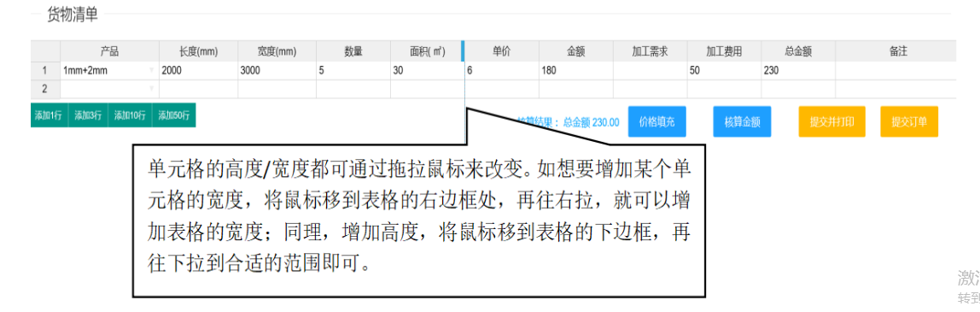
Task: Click the 价格填充 button
Action: coord(656,122)
